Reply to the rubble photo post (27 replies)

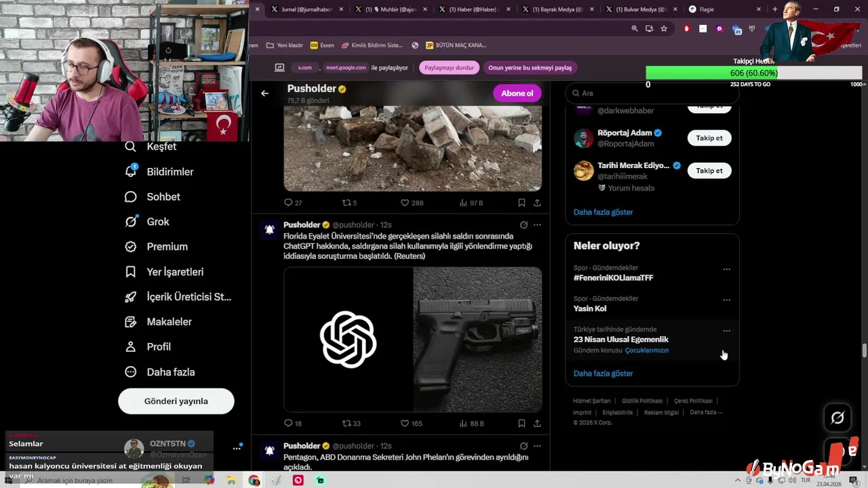point(294,203)
